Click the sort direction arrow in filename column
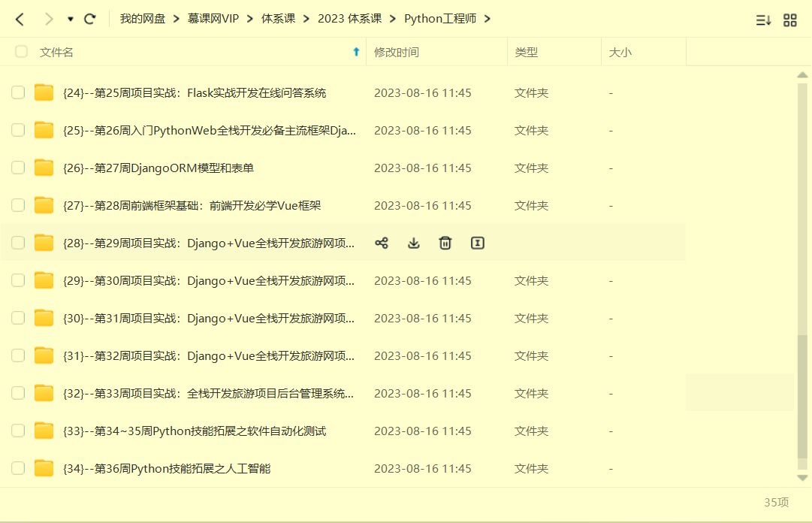 click(356, 52)
